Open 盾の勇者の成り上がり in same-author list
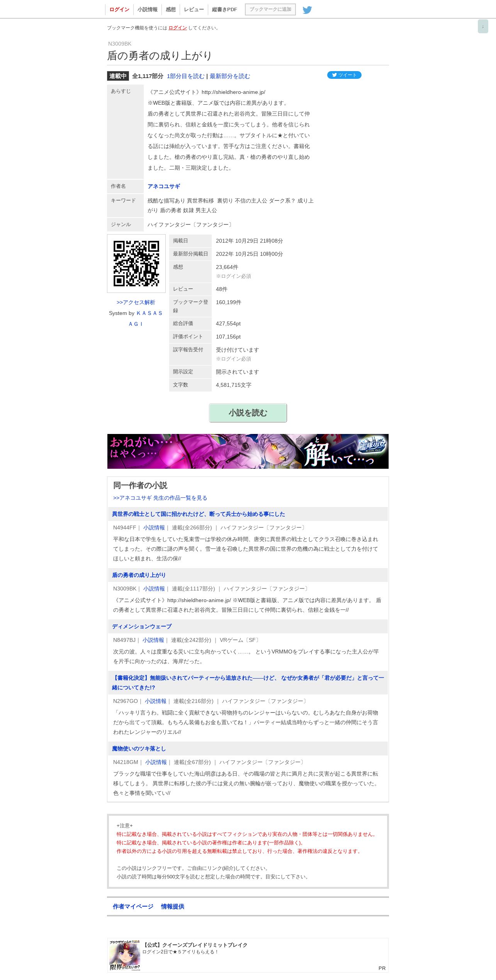The image size is (496, 980). click(139, 575)
